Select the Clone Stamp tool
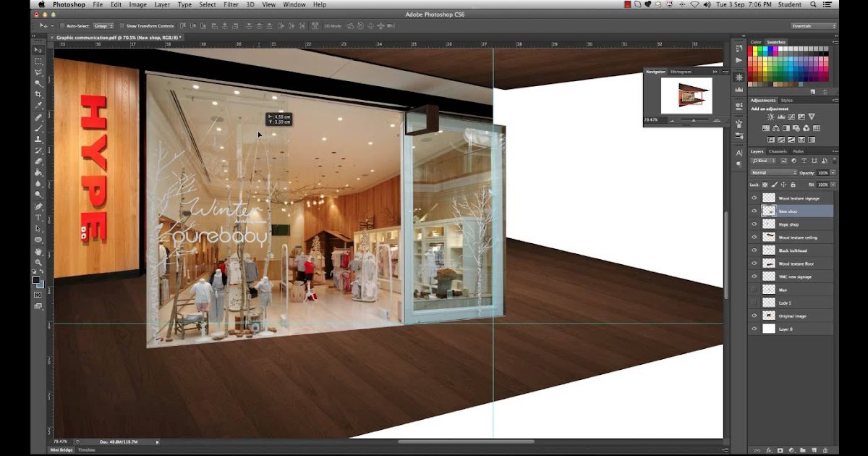The image size is (868, 456). tap(39, 139)
